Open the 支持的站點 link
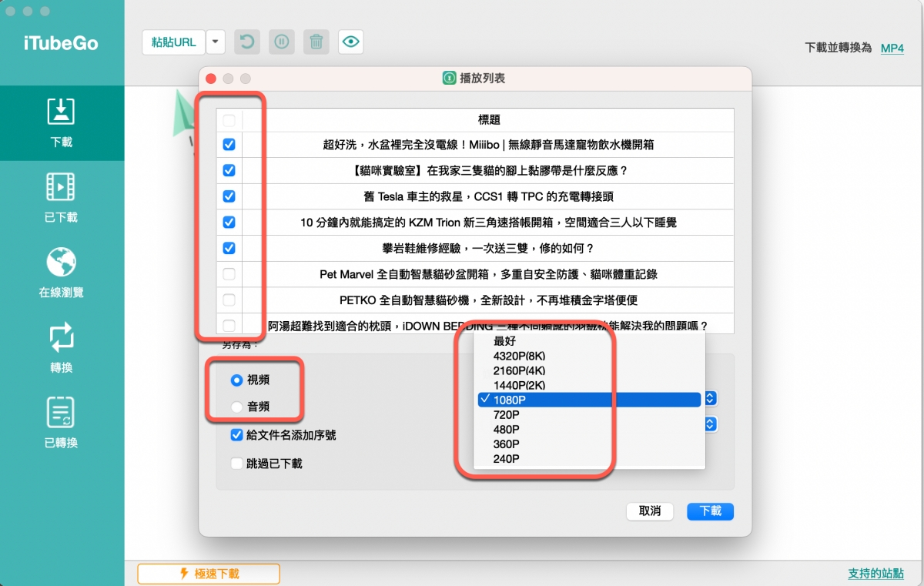Image resolution: width=924 pixels, height=586 pixels. point(876,574)
